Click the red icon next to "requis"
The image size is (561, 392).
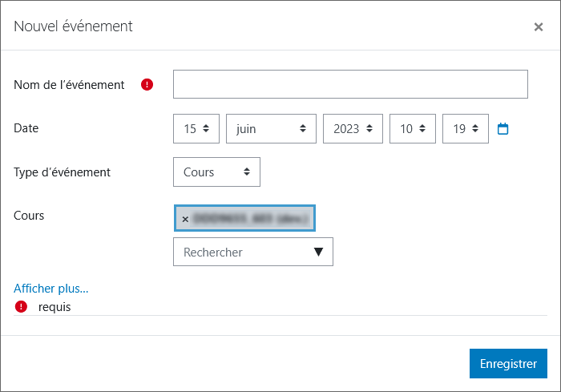[x=21, y=306]
